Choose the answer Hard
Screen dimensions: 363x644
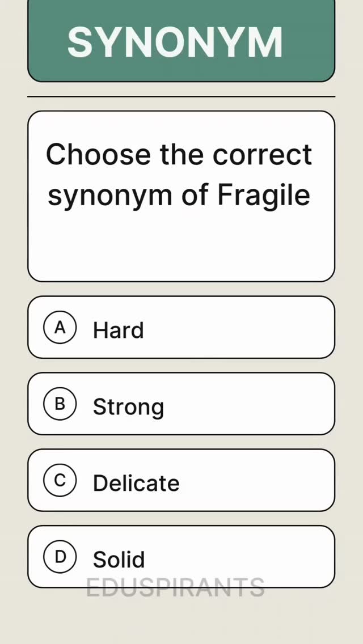[x=181, y=327]
